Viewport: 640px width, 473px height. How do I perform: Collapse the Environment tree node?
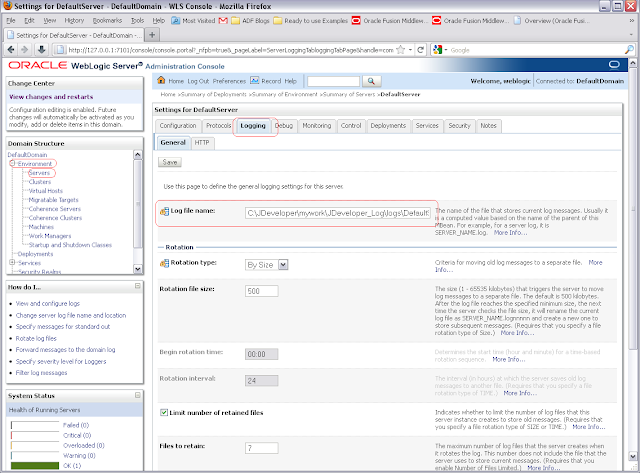(13, 163)
